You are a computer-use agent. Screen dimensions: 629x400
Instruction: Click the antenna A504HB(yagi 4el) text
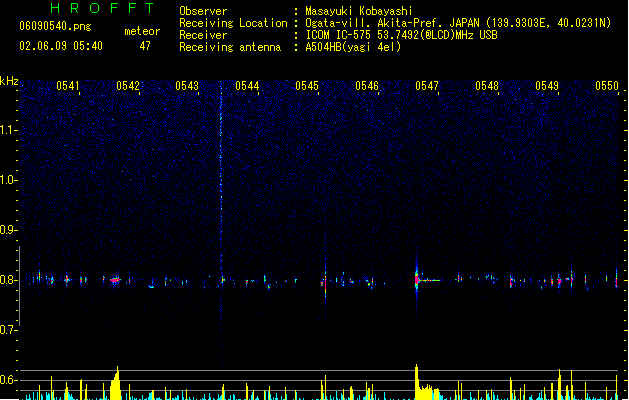pyautogui.click(x=353, y=47)
